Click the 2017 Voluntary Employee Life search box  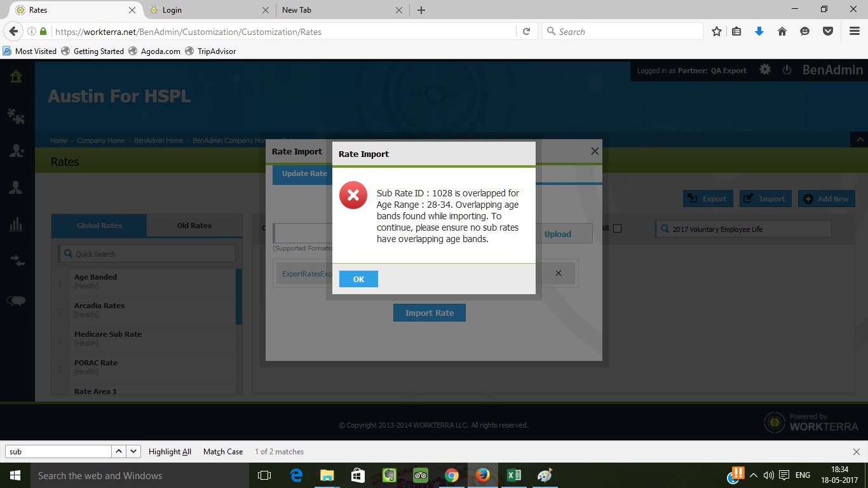point(743,229)
